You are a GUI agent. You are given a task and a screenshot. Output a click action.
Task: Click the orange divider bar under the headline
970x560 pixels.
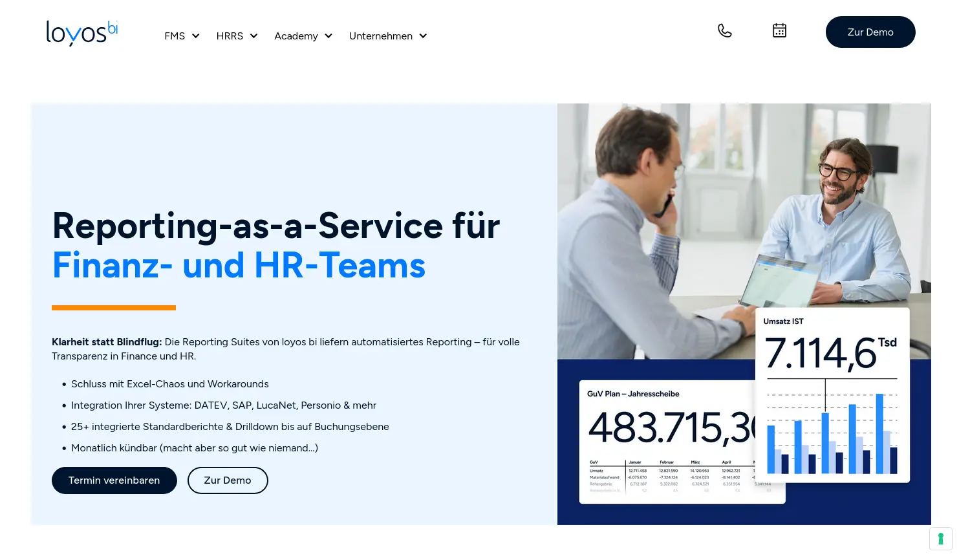coord(114,308)
